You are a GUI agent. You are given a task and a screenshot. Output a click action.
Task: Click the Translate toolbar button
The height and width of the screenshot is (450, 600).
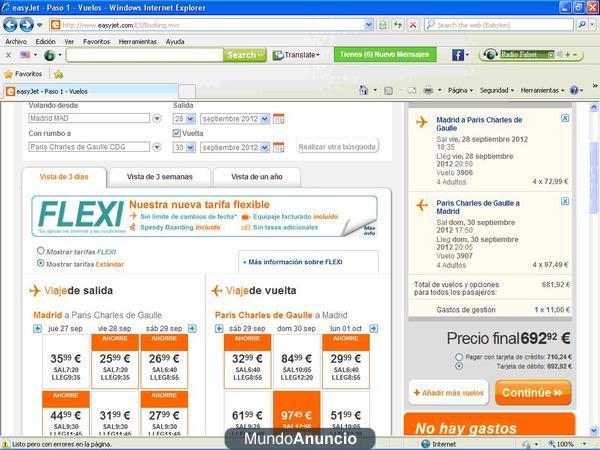[x=296, y=55]
